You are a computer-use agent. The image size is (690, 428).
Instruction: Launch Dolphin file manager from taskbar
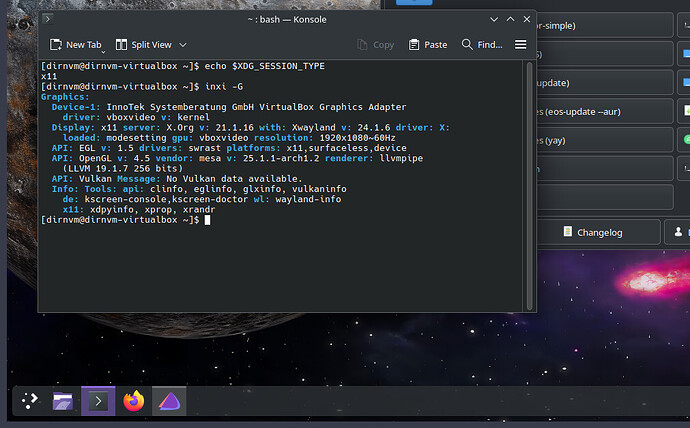[x=64, y=401]
